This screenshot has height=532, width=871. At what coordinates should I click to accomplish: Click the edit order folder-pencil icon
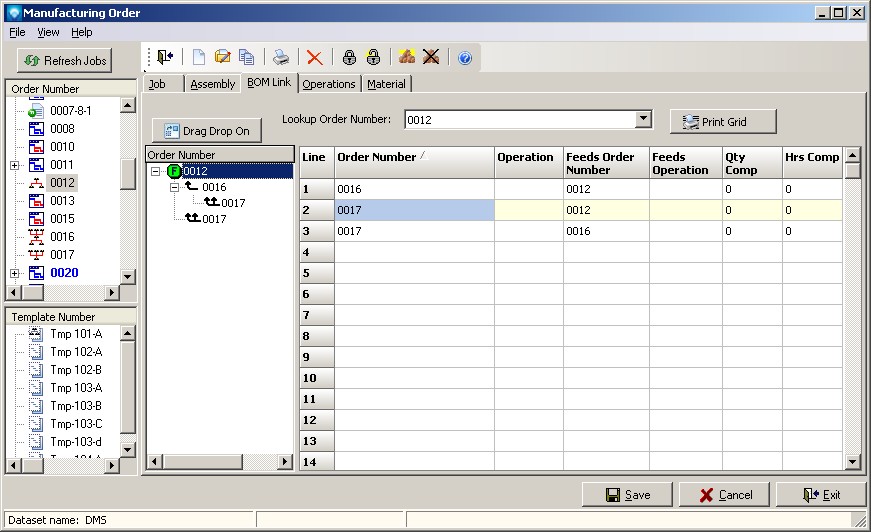pos(222,57)
